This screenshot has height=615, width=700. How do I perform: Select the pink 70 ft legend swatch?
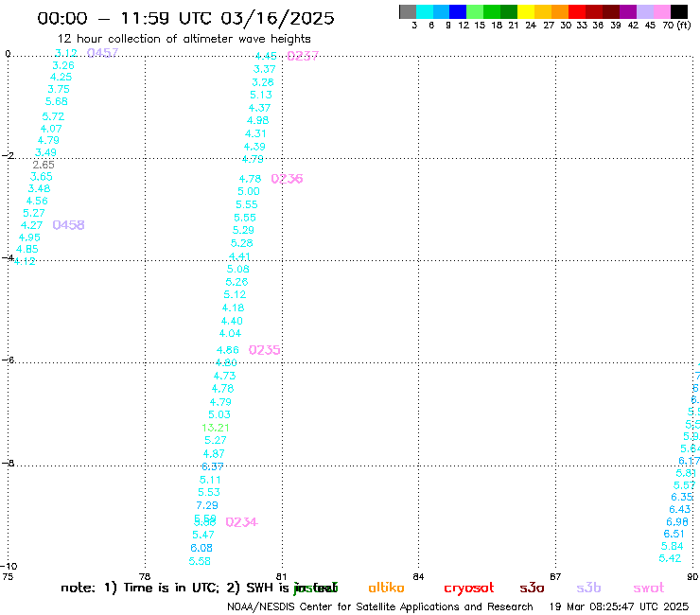click(x=661, y=12)
